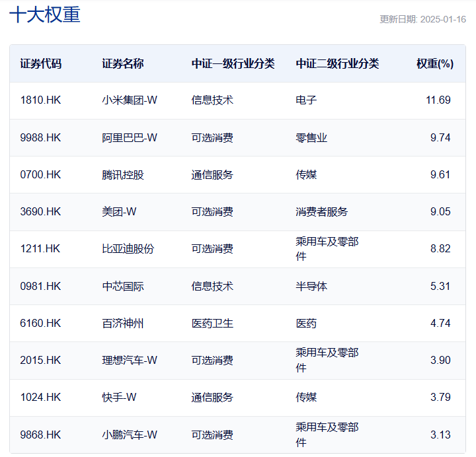This screenshot has width=476, height=457.
Task: Click 可选消费 in the 阿里巴巴-W row
Action: 212,137
